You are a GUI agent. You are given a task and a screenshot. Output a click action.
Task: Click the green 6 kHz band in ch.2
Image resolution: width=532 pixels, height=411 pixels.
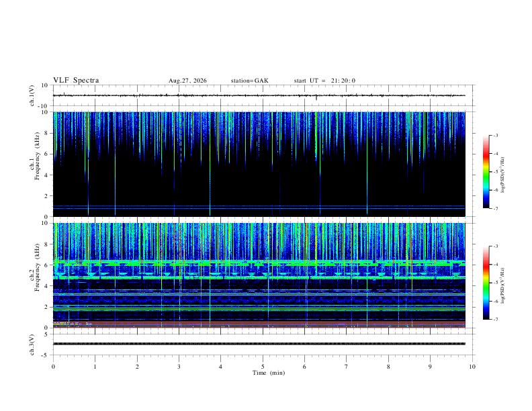pyautogui.click(x=259, y=263)
